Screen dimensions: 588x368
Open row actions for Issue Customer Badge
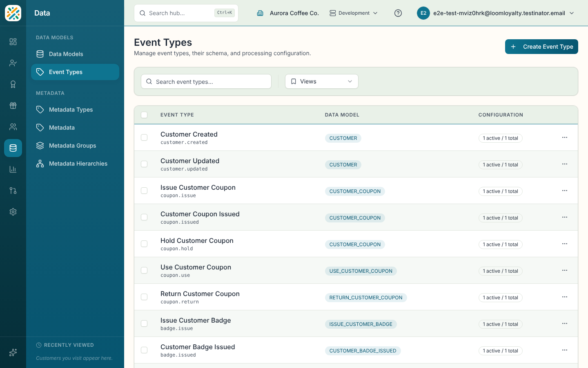point(565,323)
